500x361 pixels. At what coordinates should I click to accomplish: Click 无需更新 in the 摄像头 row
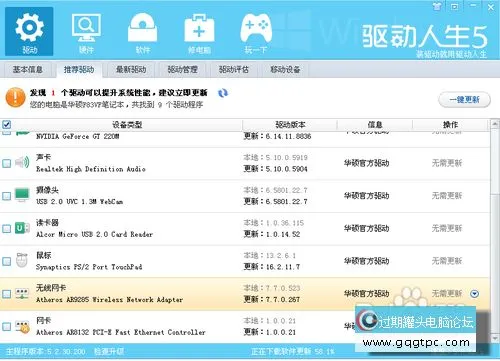point(447,196)
